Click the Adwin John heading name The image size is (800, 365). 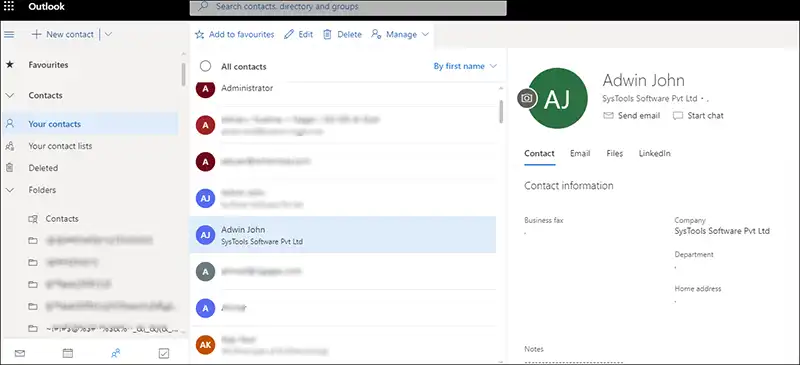click(x=643, y=80)
